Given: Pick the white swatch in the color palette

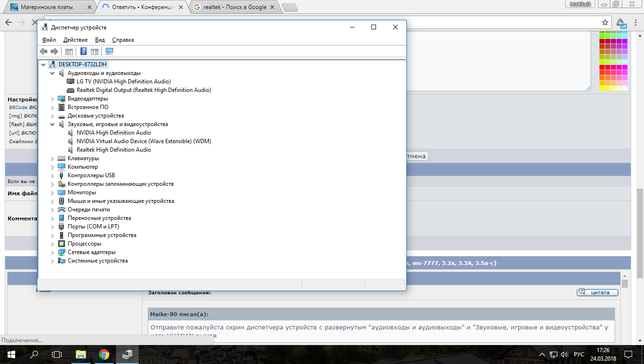Looking at the screenshot, I should point(625,88).
